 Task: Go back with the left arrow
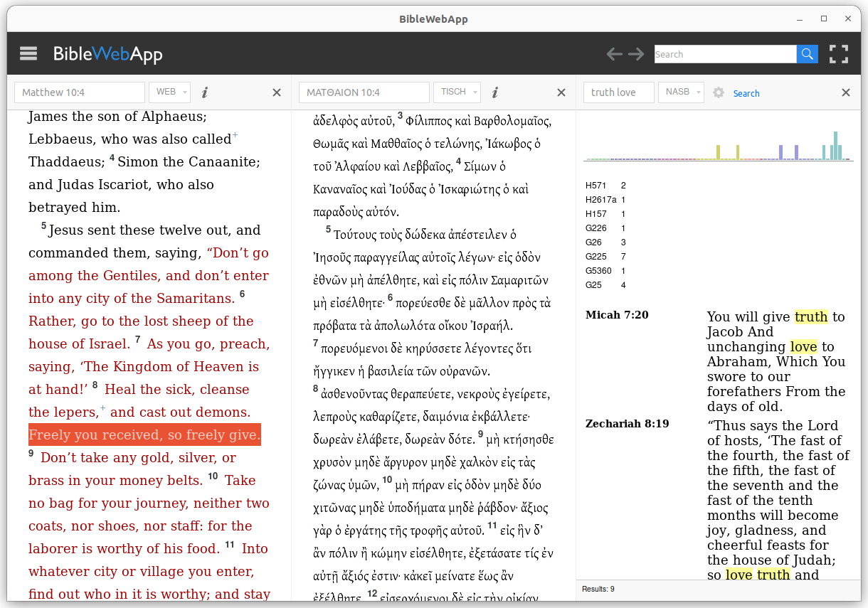[x=614, y=54]
